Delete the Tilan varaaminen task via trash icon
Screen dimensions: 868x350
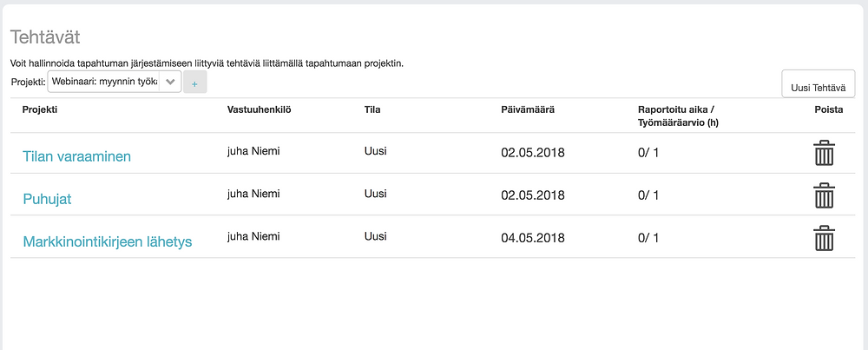[825, 153]
